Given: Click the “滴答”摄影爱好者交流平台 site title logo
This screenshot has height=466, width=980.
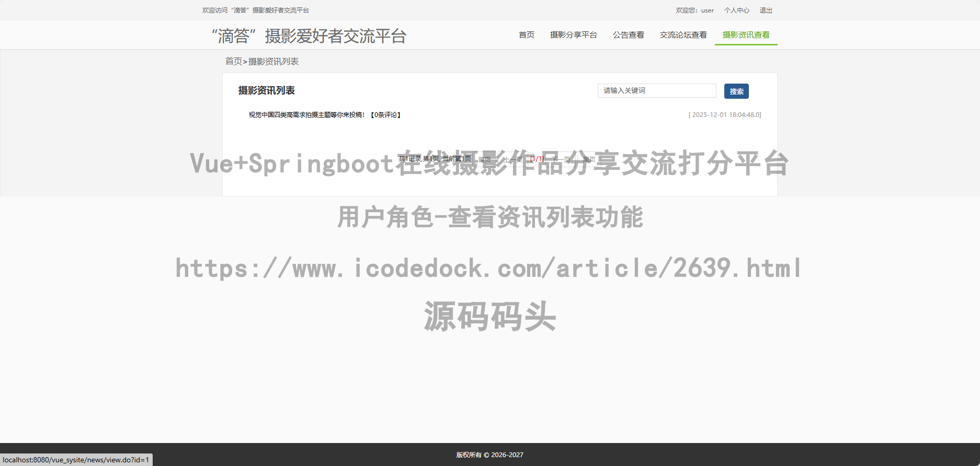Looking at the screenshot, I should tap(309, 36).
